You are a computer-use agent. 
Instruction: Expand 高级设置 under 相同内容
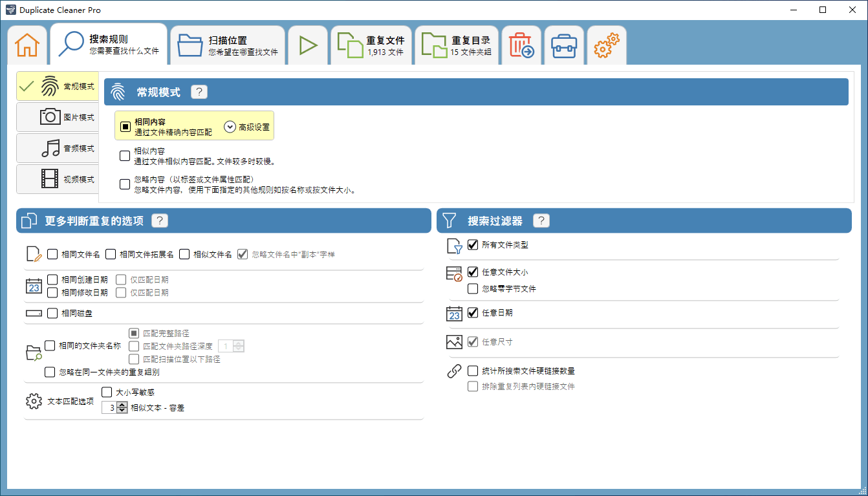click(230, 126)
